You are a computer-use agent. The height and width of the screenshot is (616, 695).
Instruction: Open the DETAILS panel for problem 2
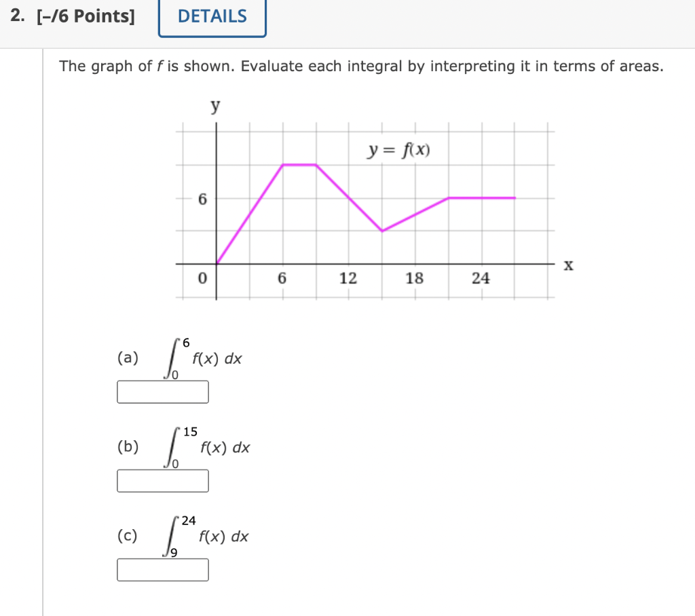pyautogui.click(x=211, y=16)
